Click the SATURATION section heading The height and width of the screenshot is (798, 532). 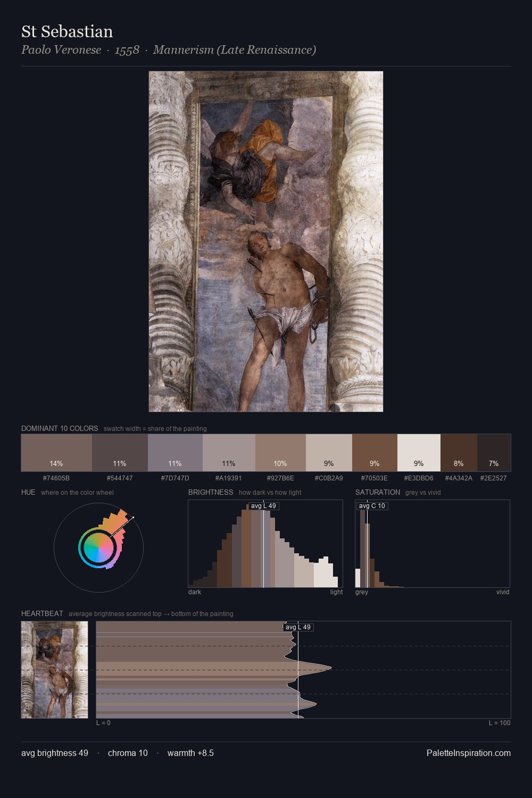pyautogui.click(x=378, y=492)
